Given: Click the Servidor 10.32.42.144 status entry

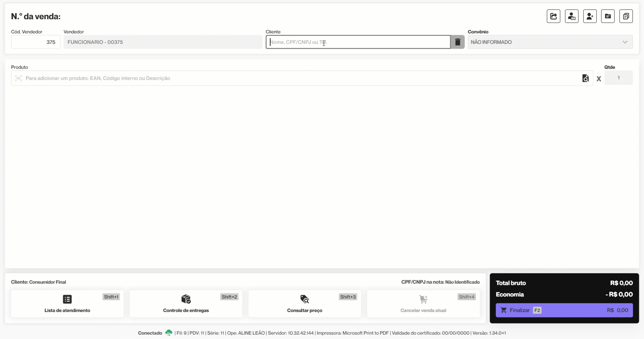Looking at the screenshot, I should pyautogui.click(x=291, y=333).
